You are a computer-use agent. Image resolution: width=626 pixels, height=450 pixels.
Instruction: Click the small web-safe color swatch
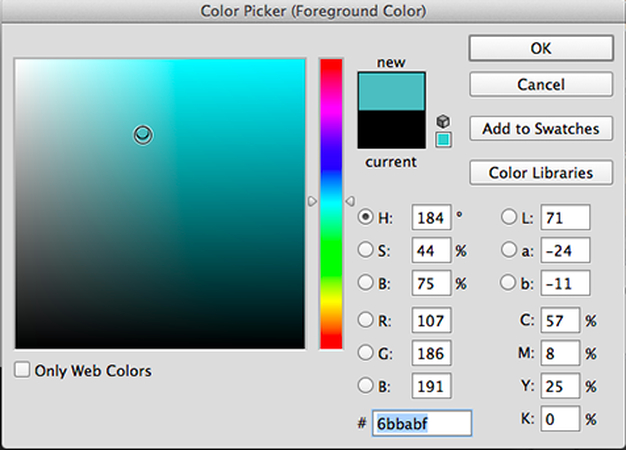[x=444, y=139]
